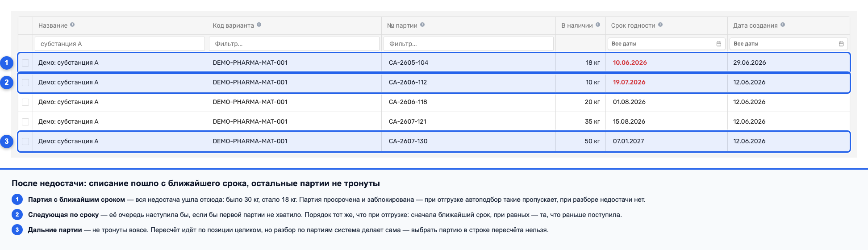This screenshot has width=868, height=250.
Task: Tick checkbox for batch CA-2606-118
Action: tap(25, 102)
